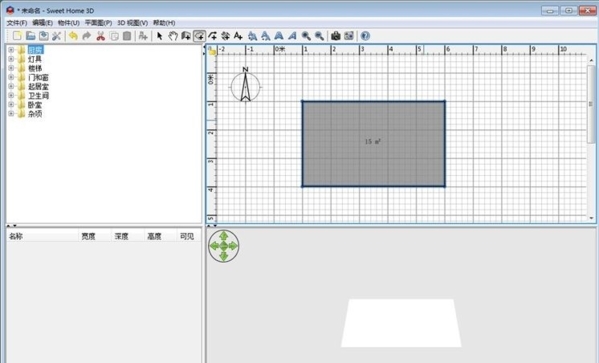Toggle the create walls mode
This screenshot has width=599, height=363.
point(186,36)
